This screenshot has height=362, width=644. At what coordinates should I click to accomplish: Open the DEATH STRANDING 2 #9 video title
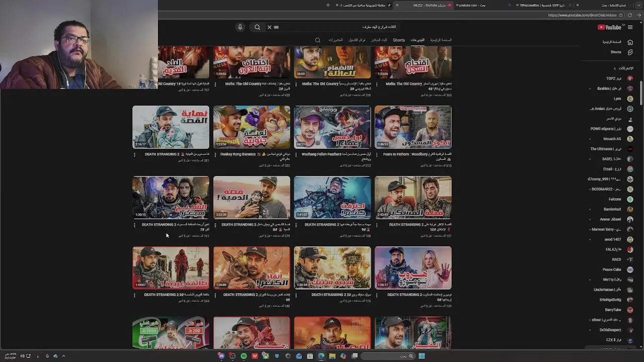[338, 227]
